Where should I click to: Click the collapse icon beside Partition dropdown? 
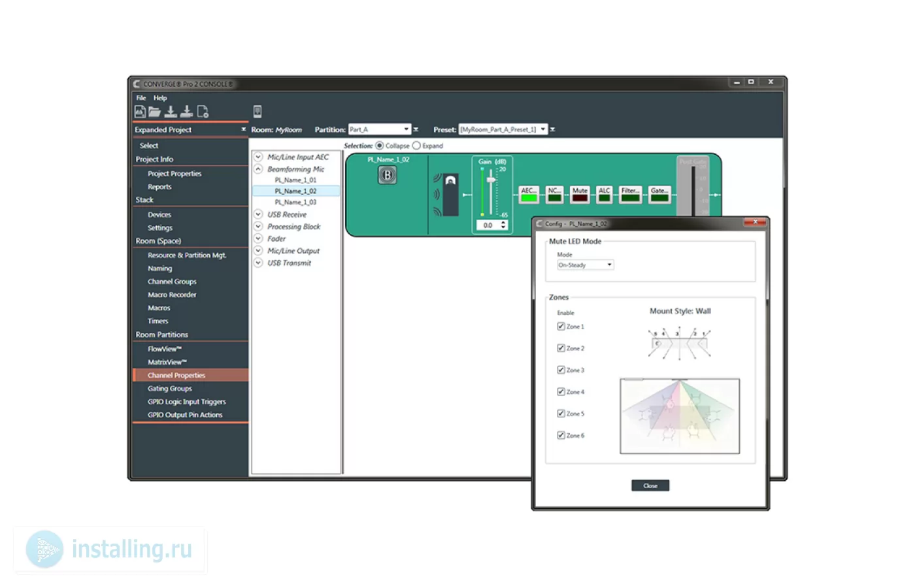tap(416, 129)
